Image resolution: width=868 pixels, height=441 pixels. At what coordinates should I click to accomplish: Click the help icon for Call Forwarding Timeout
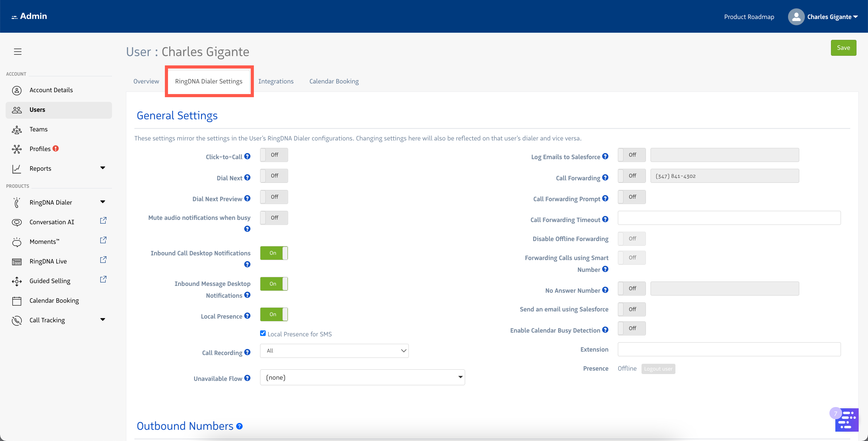click(605, 219)
